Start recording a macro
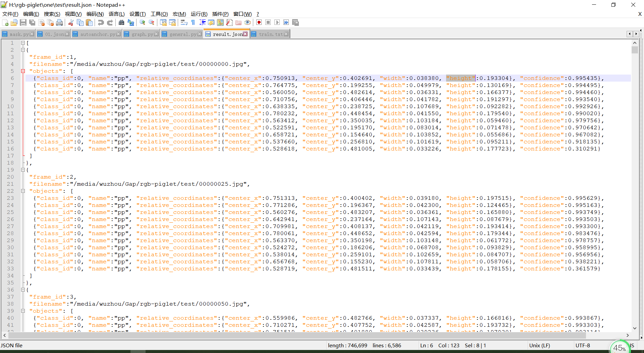Viewport: 644px width, 353px height. click(x=259, y=23)
